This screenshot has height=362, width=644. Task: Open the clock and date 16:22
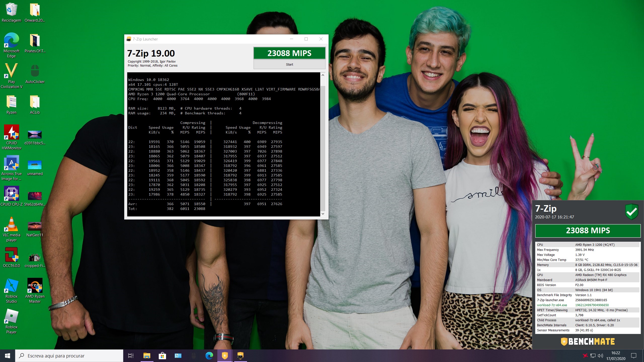click(x=616, y=356)
